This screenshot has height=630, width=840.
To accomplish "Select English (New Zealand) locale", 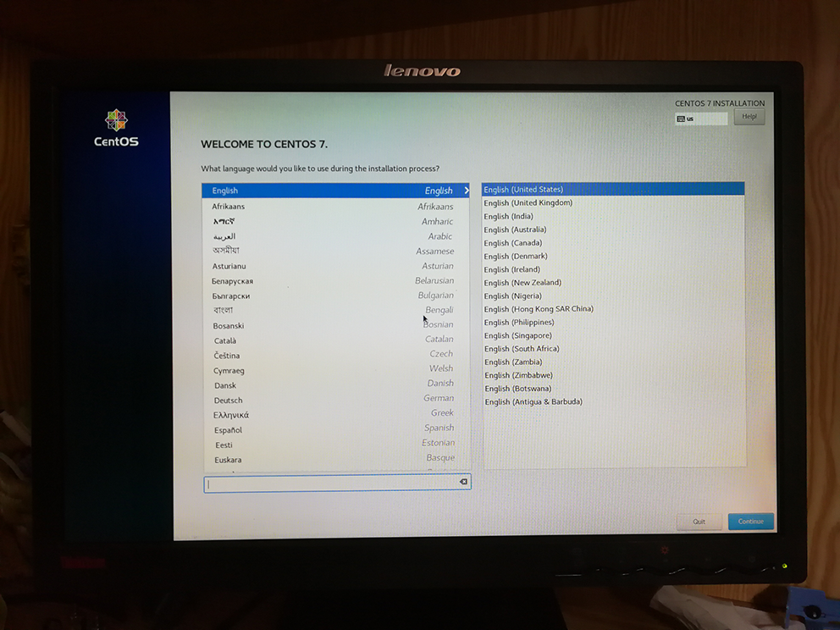I will [x=613, y=282].
